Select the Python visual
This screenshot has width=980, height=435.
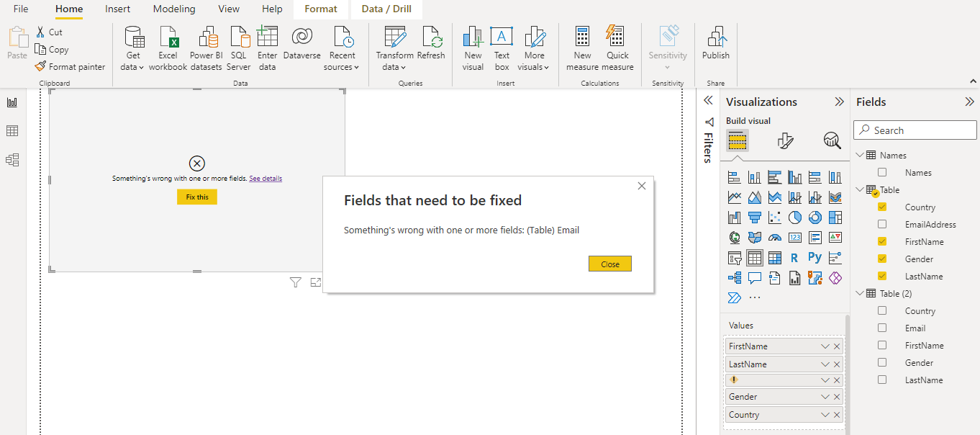pos(815,258)
